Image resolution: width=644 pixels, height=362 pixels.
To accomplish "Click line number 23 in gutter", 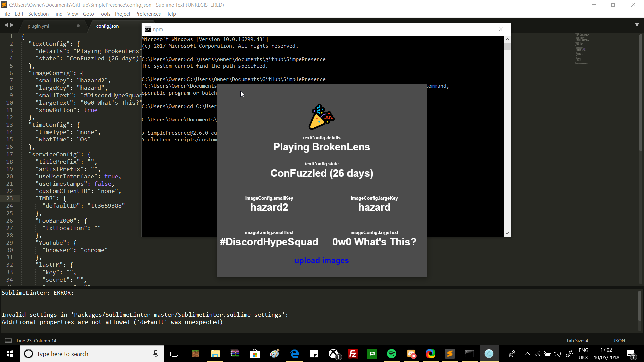I will tap(10, 198).
